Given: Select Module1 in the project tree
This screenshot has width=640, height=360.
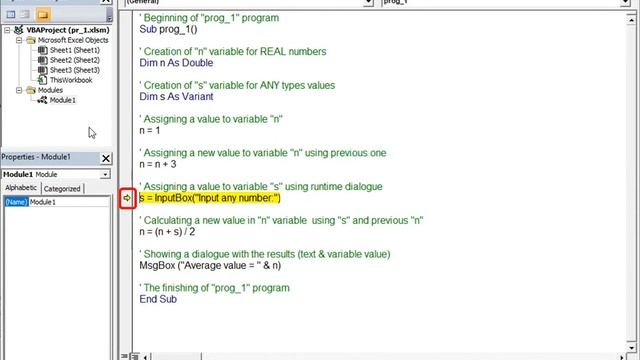Looking at the screenshot, I should tap(62, 100).
